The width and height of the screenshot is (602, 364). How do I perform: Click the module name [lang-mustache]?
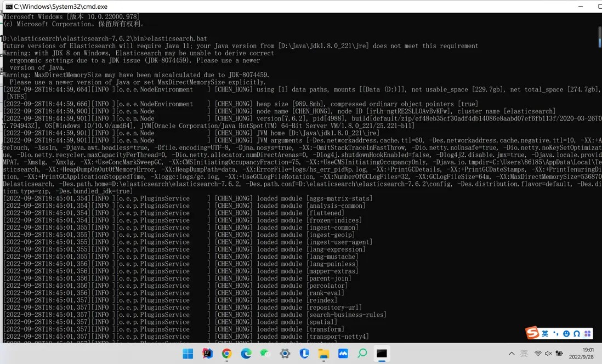[332, 257]
